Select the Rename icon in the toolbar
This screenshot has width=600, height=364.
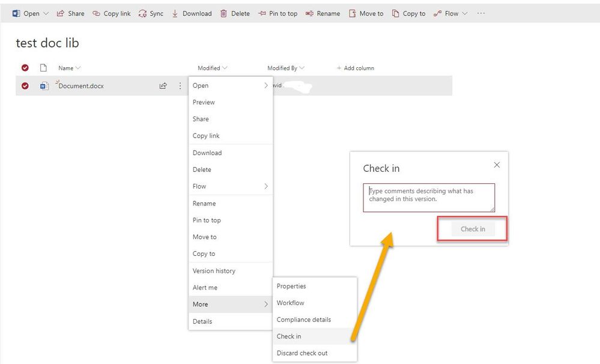tap(308, 13)
